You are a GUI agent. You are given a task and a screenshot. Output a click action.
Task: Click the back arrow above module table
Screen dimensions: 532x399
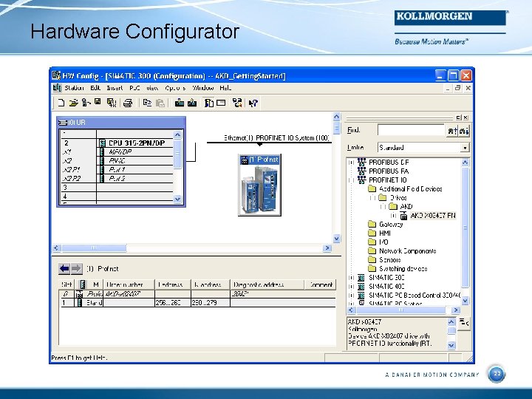(64, 269)
